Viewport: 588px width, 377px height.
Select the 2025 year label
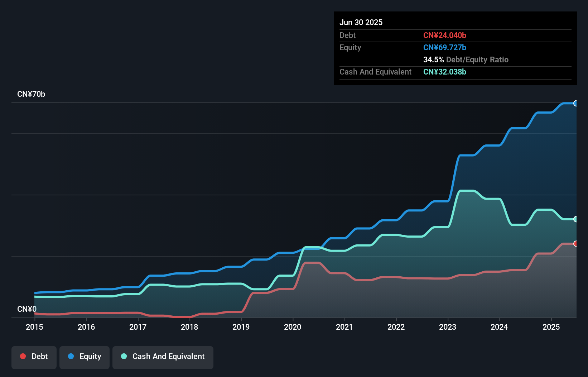551,327
